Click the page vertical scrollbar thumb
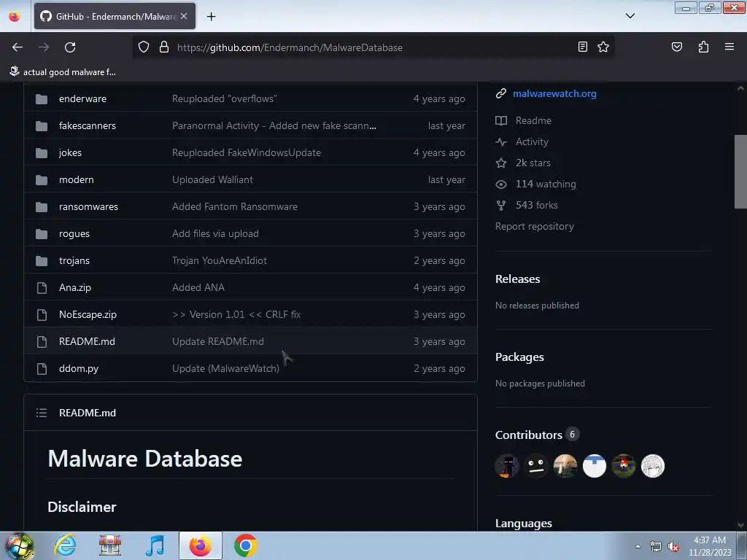The width and height of the screenshot is (747, 560). (x=740, y=171)
